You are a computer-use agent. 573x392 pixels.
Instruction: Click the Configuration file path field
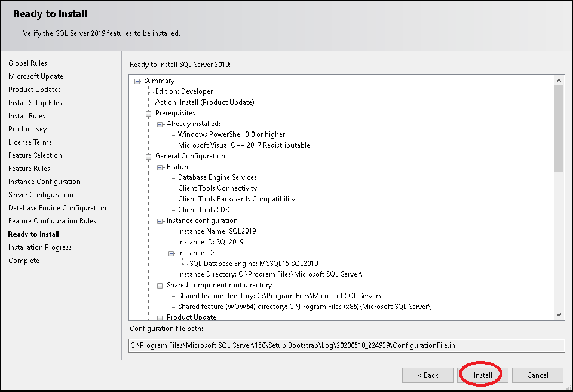click(347, 345)
